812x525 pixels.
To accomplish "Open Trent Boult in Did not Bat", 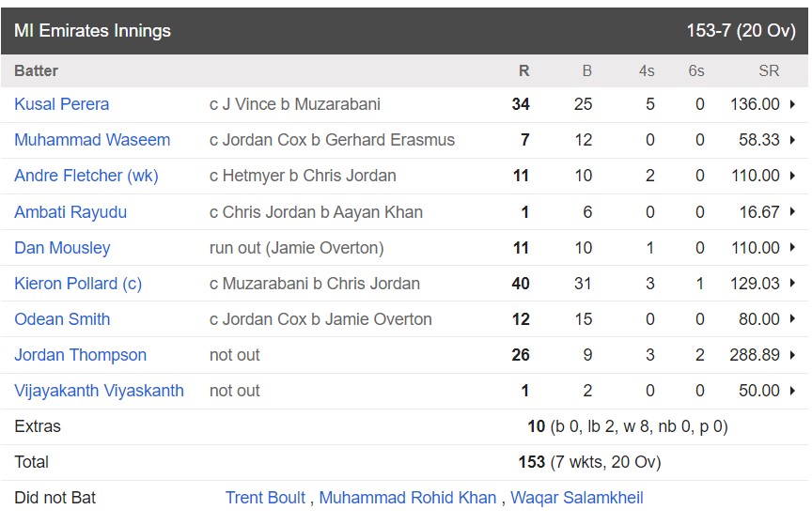I will coord(265,498).
